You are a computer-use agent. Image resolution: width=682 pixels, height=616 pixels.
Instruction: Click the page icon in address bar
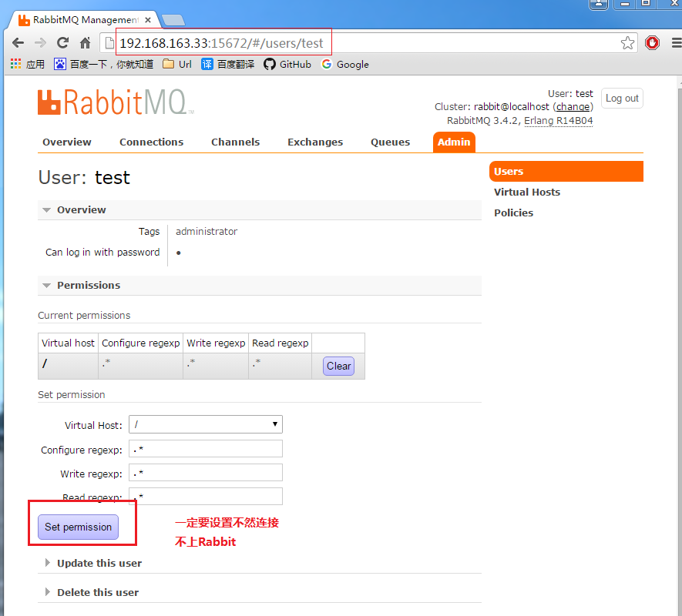(109, 43)
